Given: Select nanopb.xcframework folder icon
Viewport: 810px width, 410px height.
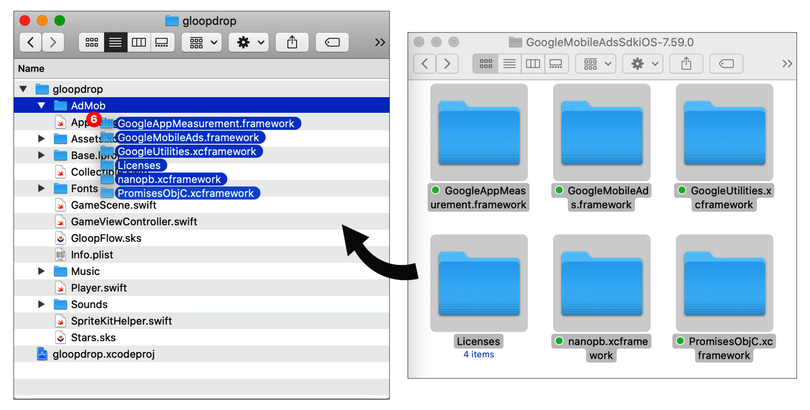Looking at the screenshot, I should click(602, 283).
